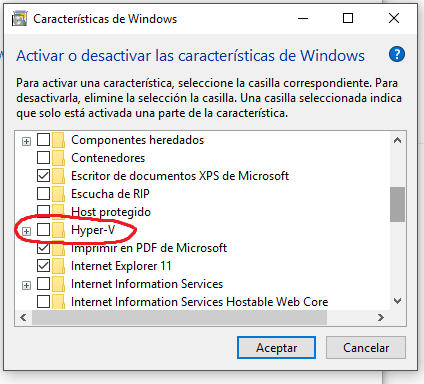Uncheck Imprimir en PDF de Microsoft
Viewport: 424px width, 384px height.
tap(43, 248)
